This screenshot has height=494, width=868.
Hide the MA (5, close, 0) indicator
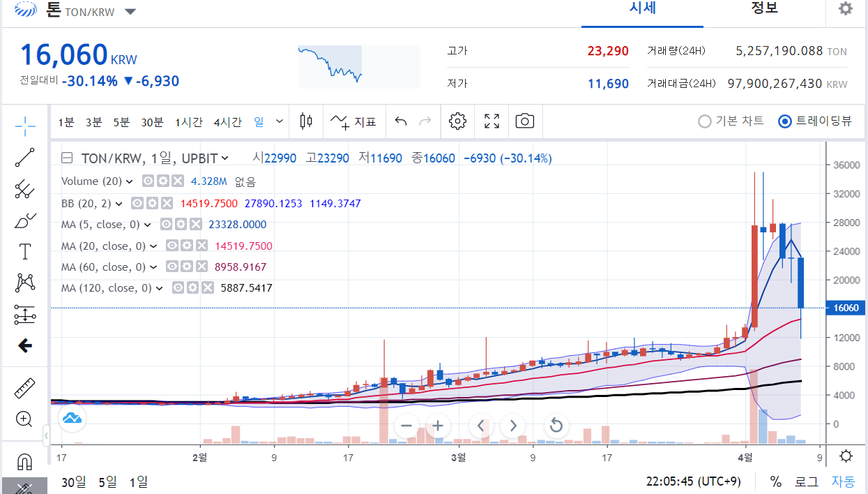point(166,225)
